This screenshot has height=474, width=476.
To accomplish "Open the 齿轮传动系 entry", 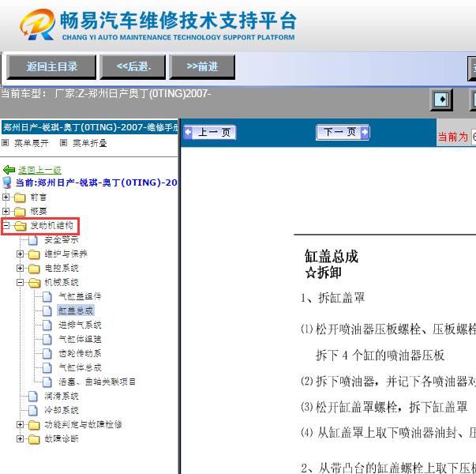I will (x=80, y=353).
